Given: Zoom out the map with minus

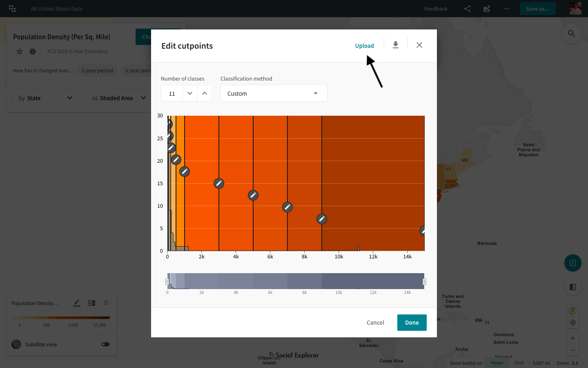Looking at the screenshot, I should 573,350.
